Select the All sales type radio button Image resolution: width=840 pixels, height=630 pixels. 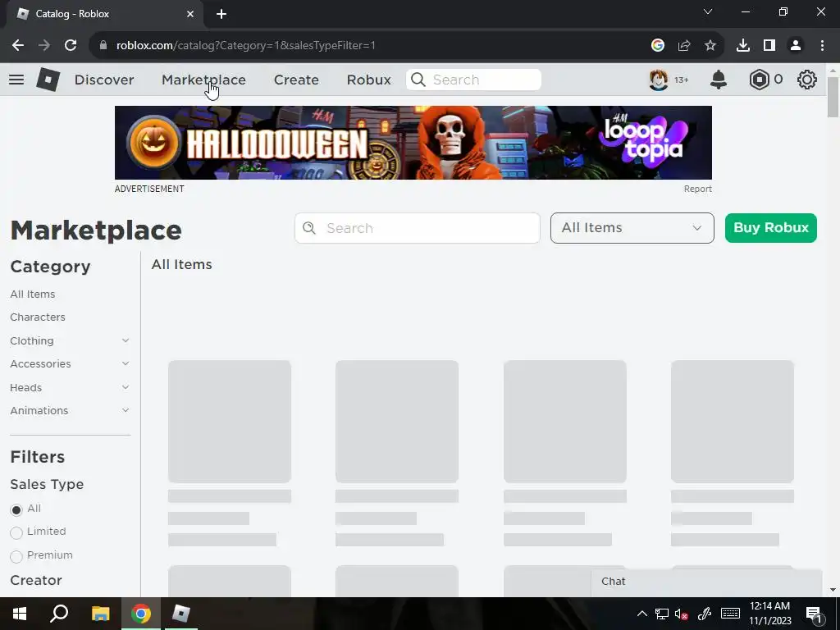coord(16,509)
